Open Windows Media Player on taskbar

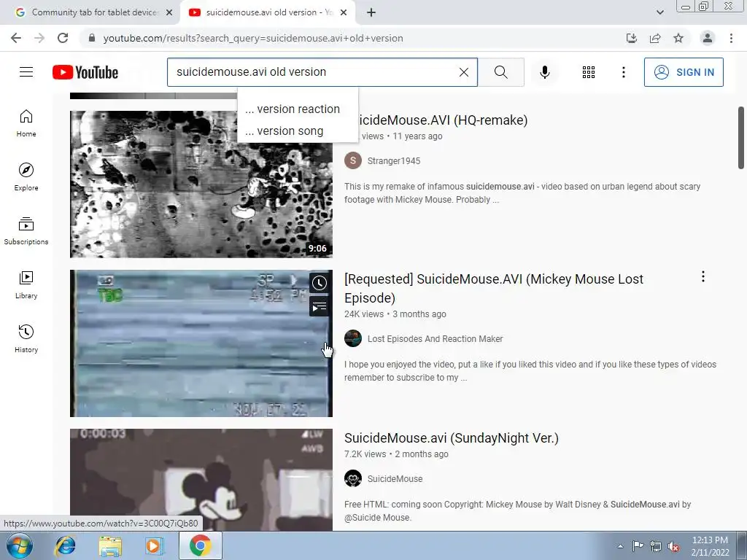pyautogui.click(x=154, y=545)
